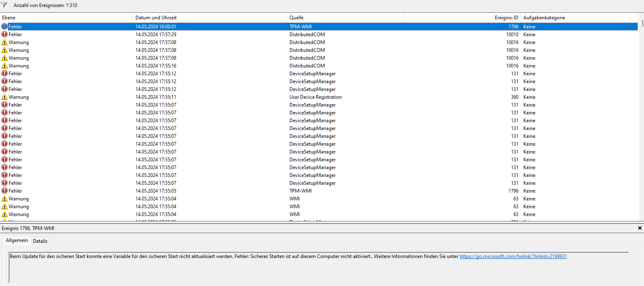Click into the event description text box

(x=319, y=267)
